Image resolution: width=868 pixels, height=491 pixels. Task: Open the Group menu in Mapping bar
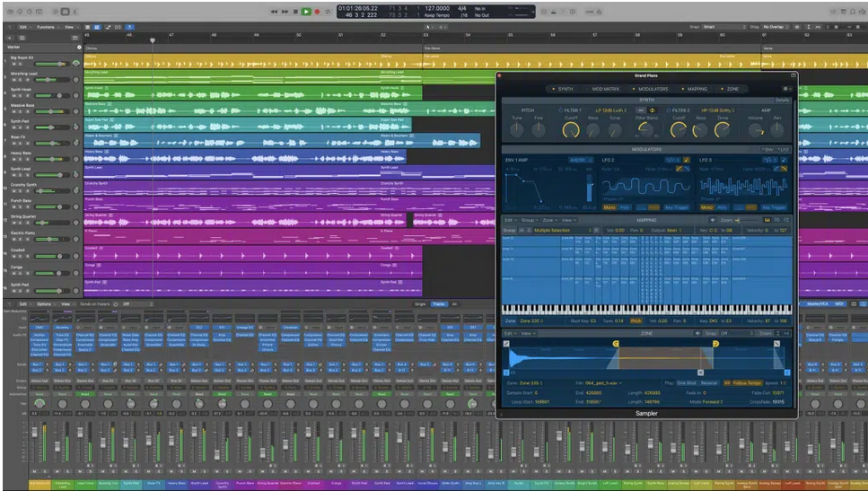(528, 219)
